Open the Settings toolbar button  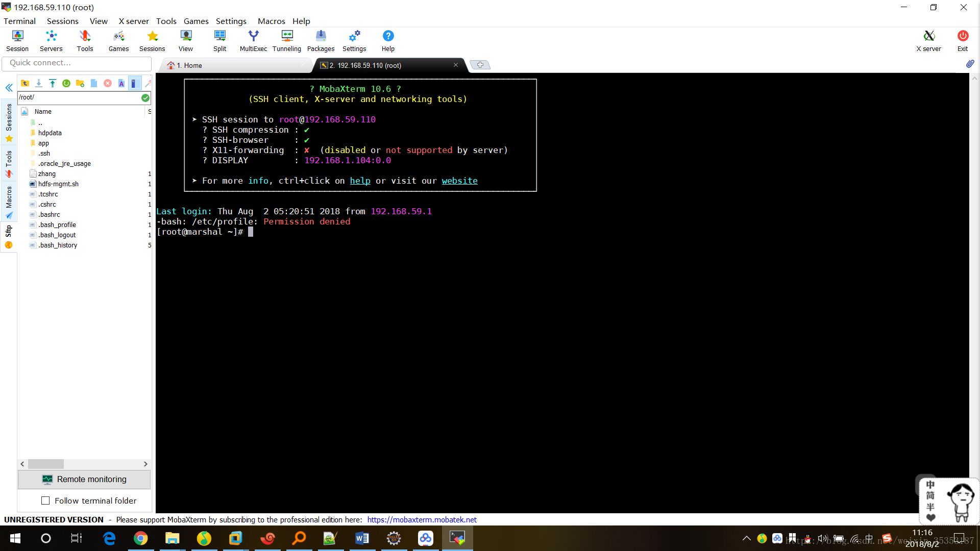354,41
